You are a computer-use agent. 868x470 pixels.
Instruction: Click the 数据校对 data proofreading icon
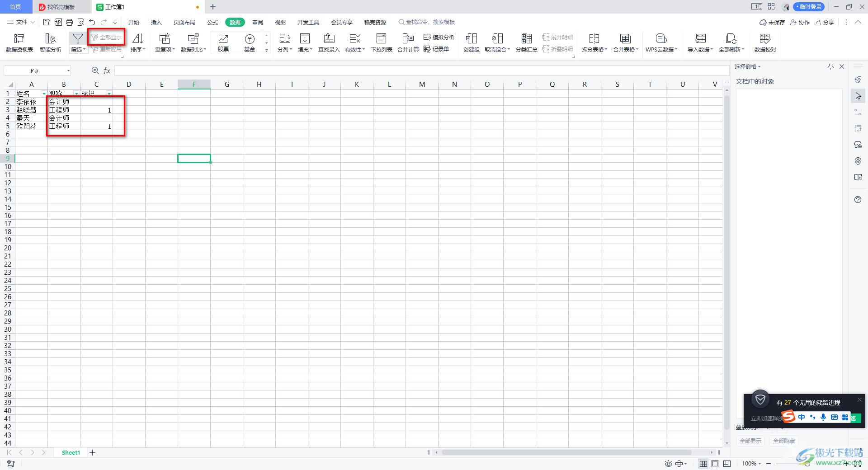click(x=765, y=43)
